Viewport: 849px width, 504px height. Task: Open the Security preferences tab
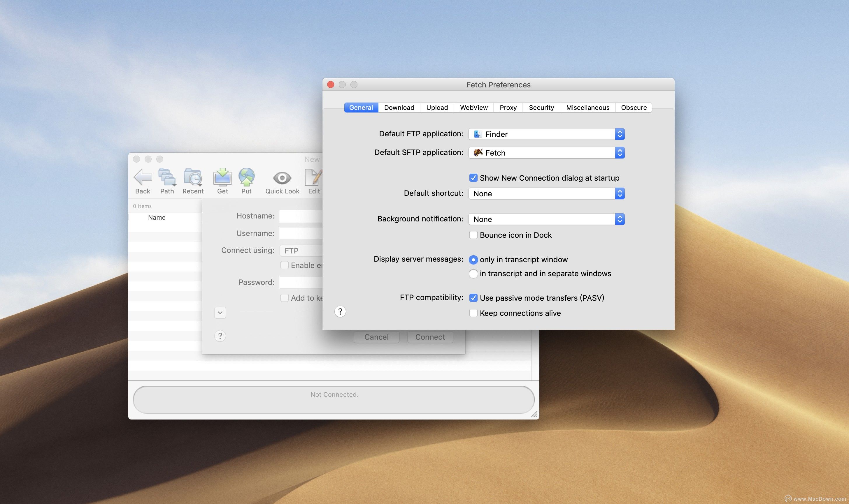pyautogui.click(x=541, y=107)
